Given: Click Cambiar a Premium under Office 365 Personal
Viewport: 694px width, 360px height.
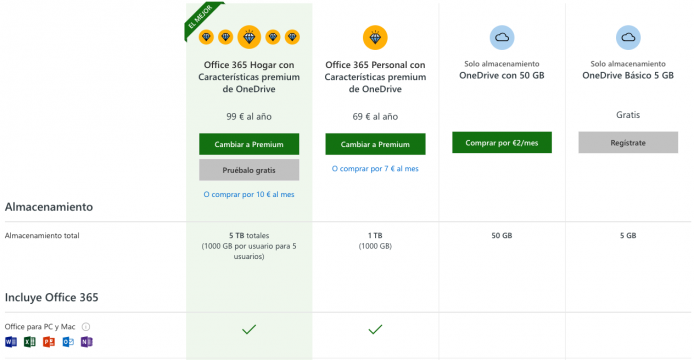Looking at the screenshot, I should (375, 144).
